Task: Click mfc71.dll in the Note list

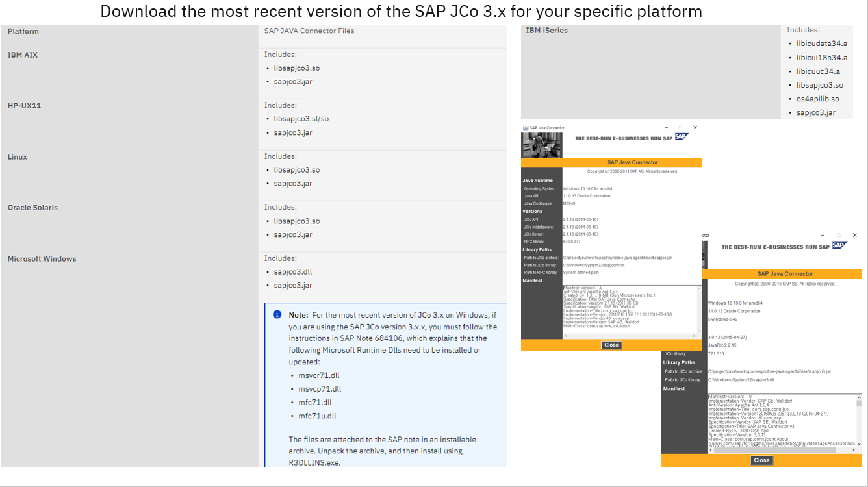Action: pyautogui.click(x=315, y=403)
